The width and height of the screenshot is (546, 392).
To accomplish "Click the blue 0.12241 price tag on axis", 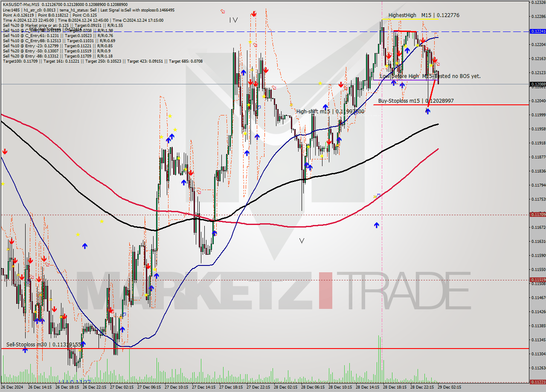I will click(537, 31).
